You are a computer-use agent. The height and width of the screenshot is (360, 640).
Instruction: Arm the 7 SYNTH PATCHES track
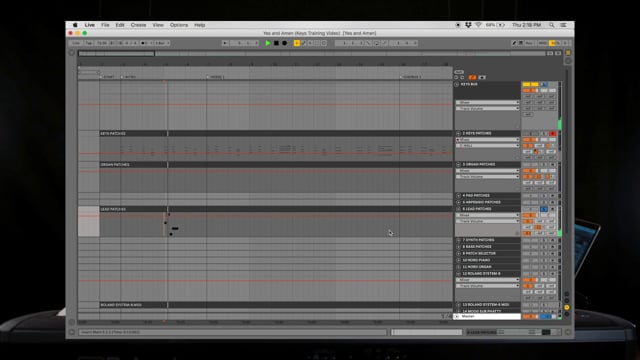553,240
